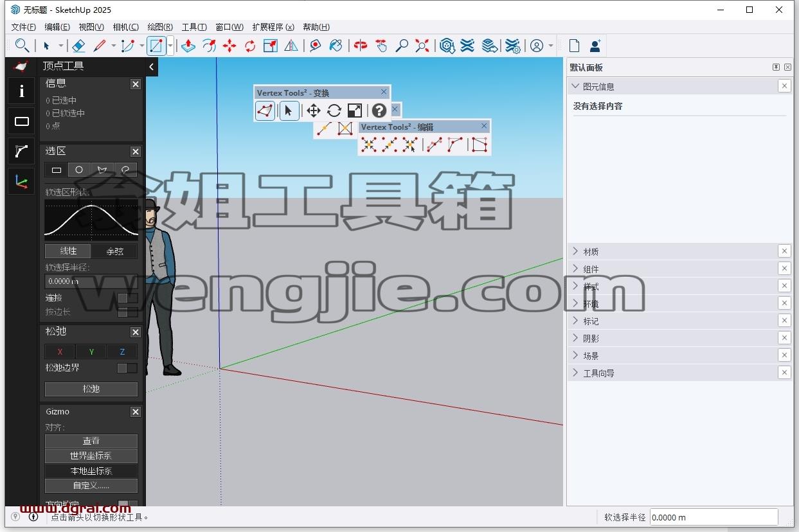
Task: Click the 松弛 relax button
Action: point(91,389)
